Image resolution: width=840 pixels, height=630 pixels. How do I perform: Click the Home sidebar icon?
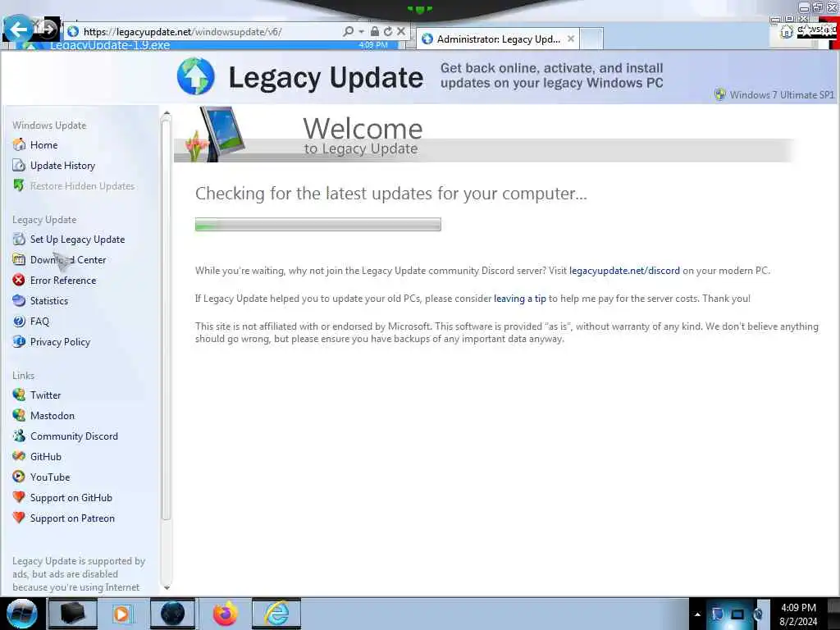tap(19, 144)
